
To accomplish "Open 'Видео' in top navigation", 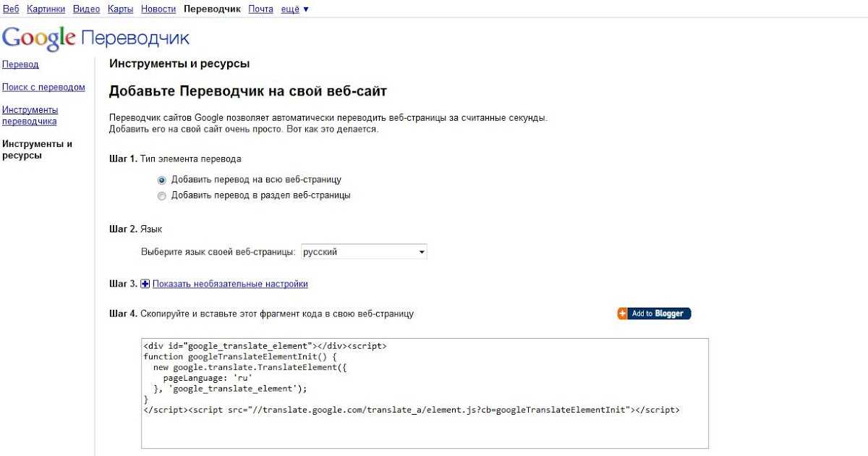I will tap(87, 9).
